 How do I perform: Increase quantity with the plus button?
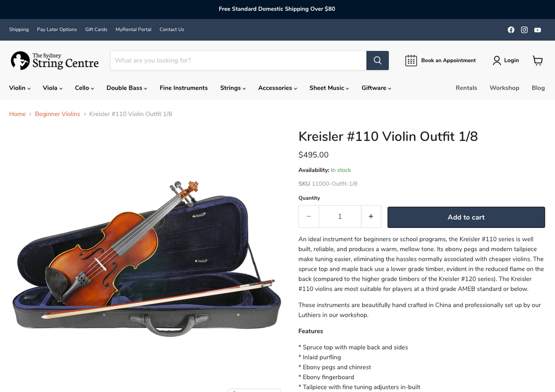(x=371, y=216)
